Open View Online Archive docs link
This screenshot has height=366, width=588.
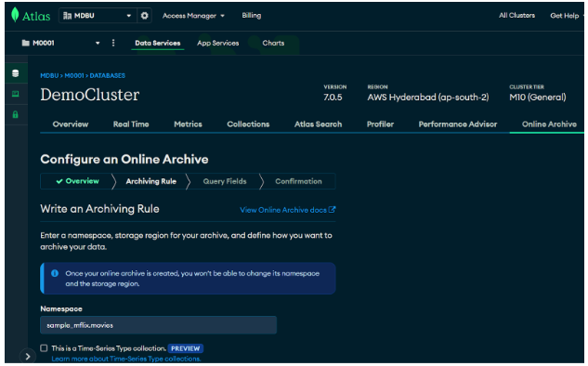click(288, 210)
